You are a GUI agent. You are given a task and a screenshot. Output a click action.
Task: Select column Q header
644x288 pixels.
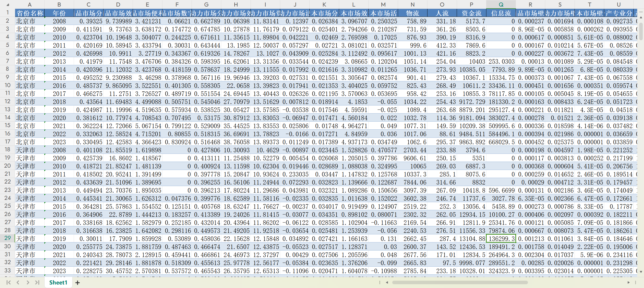coord(501,5)
